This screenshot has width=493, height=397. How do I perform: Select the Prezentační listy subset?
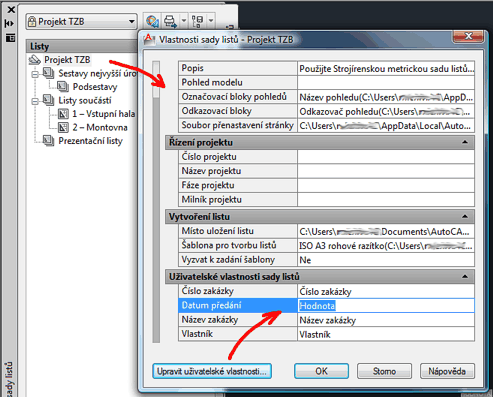coord(90,141)
